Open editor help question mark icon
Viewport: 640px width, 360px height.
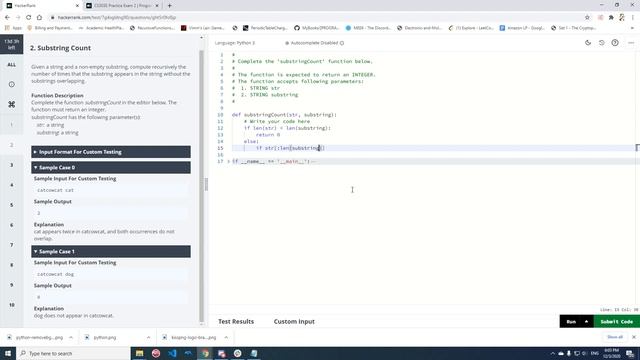click(615, 42)
